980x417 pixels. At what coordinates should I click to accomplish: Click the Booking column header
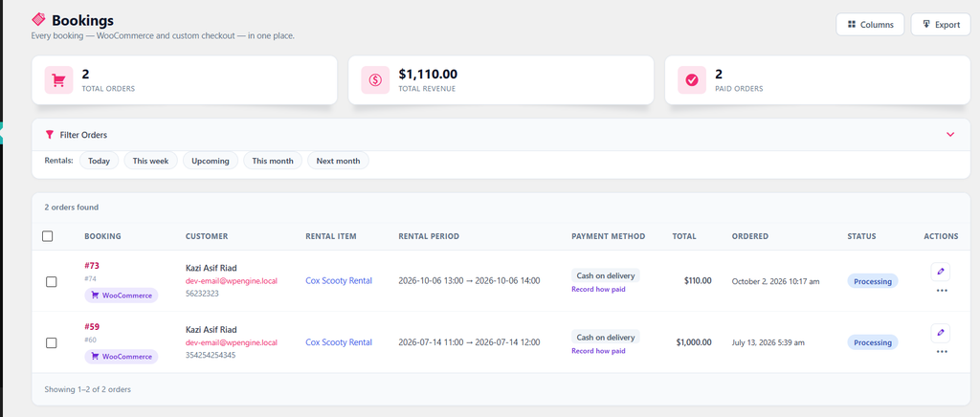pyautogui.click(x=102, y=236)
